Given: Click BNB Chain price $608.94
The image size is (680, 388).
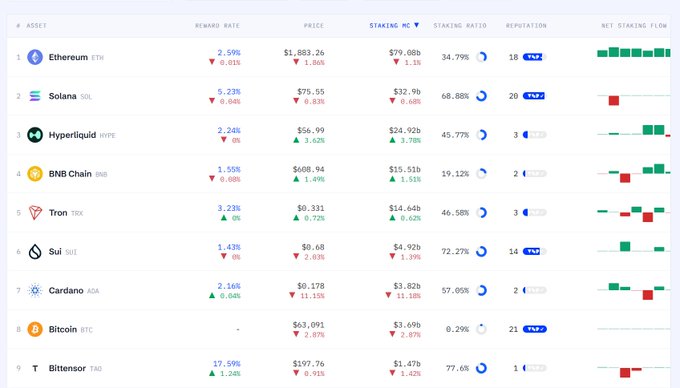Looking at the screenshot, I should pos(308,169).
